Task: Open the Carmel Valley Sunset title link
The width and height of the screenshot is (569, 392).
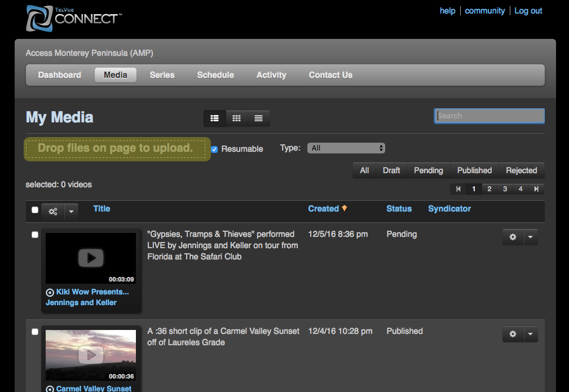Action: click(x=94, y=389)
